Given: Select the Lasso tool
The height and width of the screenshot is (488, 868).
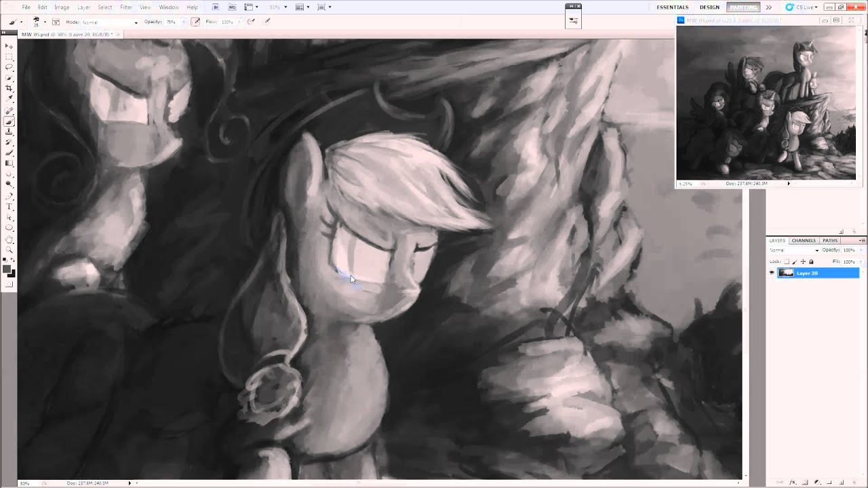Looking at the screenshot, I should 9,68.
